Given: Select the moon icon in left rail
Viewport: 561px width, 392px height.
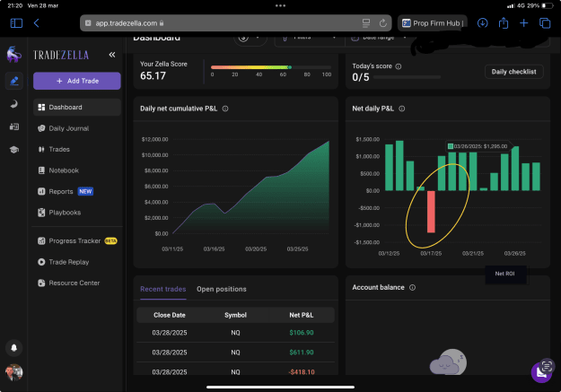Looking at the screenshot, I should point(14,104).
